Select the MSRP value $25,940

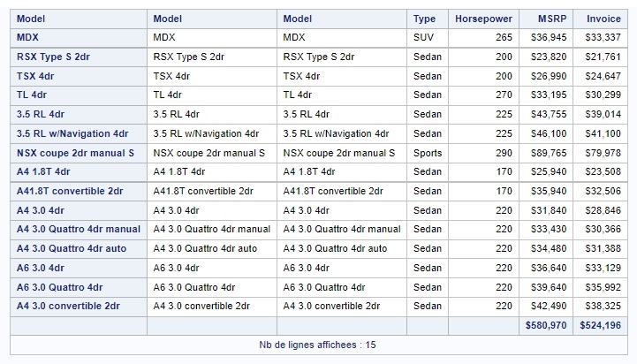click(x=550, y=172)
